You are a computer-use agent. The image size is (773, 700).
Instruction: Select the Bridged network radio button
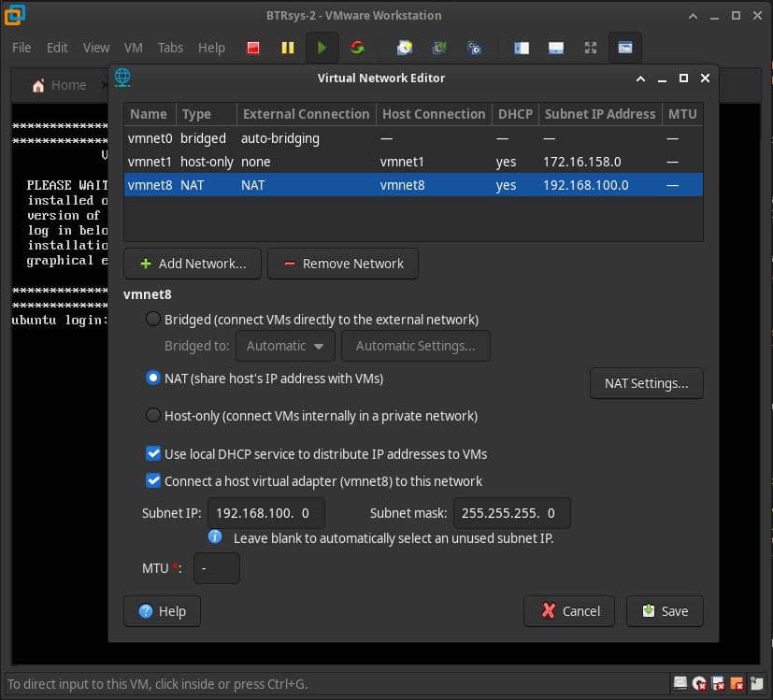[x=153, y=320]
